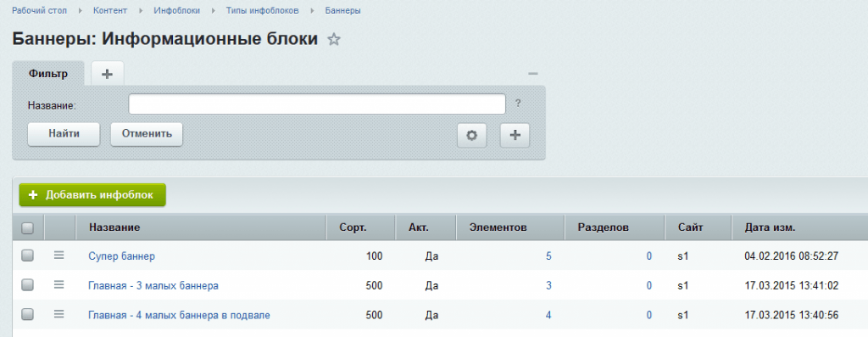The image size is (868, 337).
Task: Click the Найти button
Action: [x=64, y=134]
